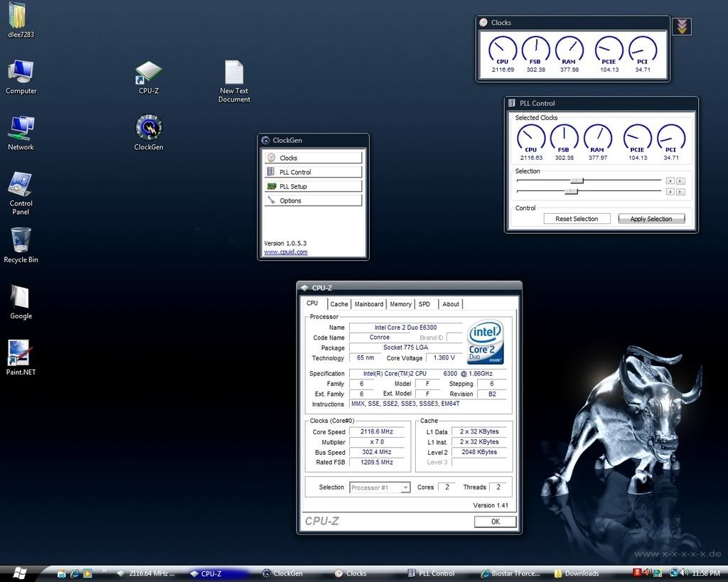Click the Intel Core 2 Duo logo
728x582 pixels.
pos(485,342)
